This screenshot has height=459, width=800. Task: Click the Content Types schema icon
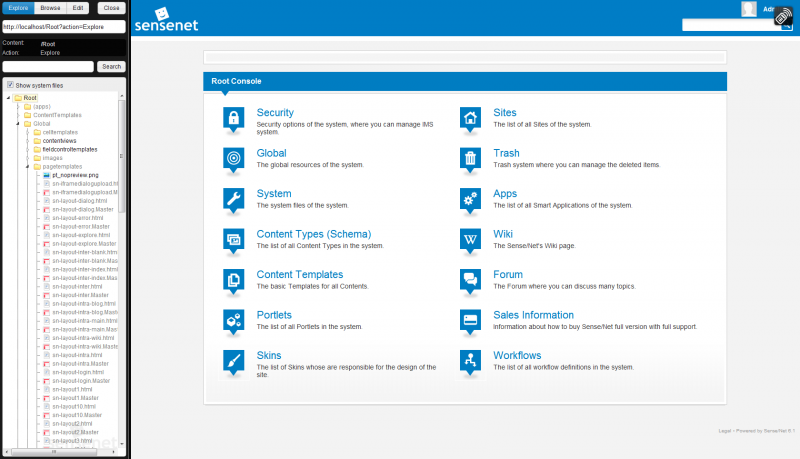point(234,241)
